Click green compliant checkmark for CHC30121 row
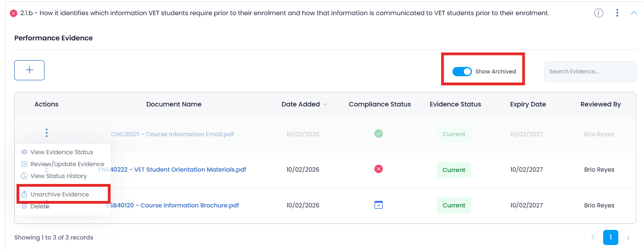 click(378, 134)
